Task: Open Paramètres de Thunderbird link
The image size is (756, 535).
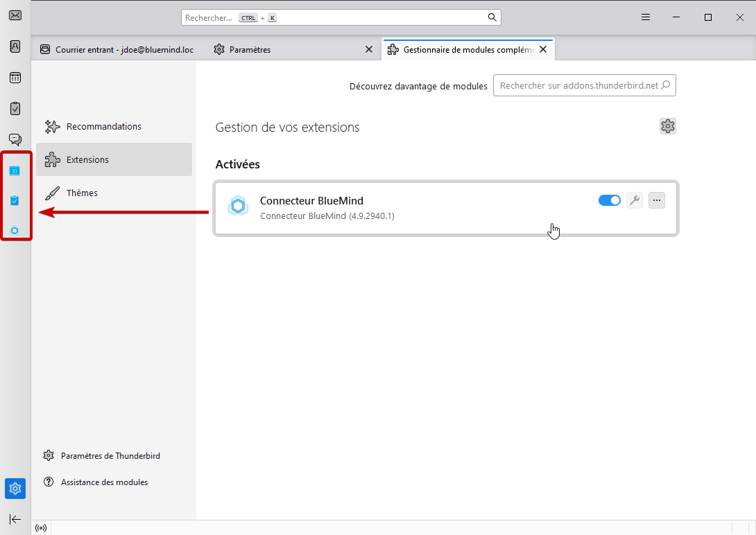Action: click(x=110, y=456)
